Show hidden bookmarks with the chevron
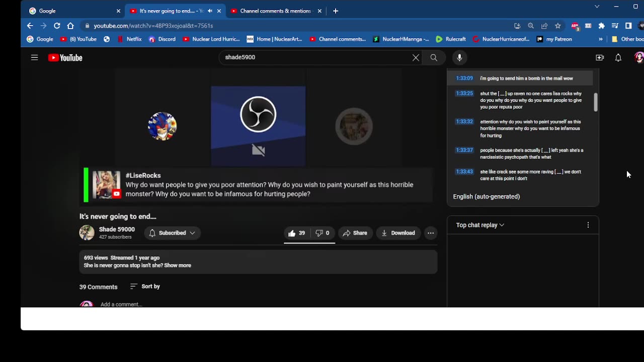The image size is (644, 362). tap(601, 39)
